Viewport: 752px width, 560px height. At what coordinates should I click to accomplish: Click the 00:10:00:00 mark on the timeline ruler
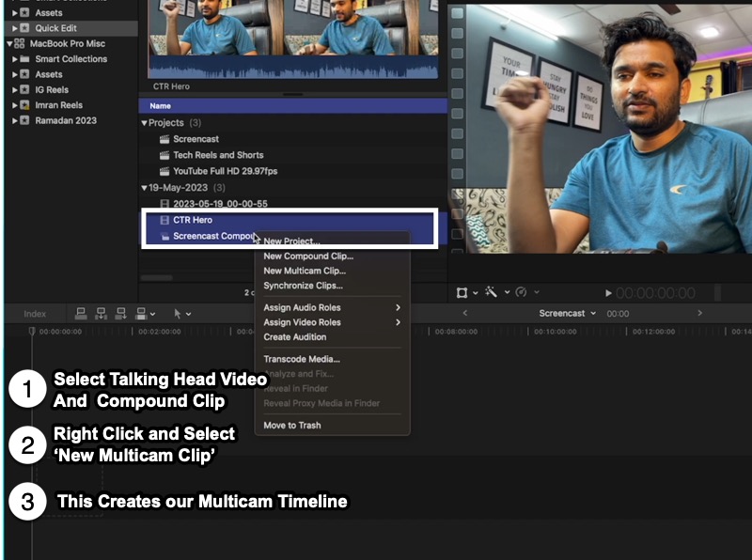pyautogui.click(x=555, y=332)
